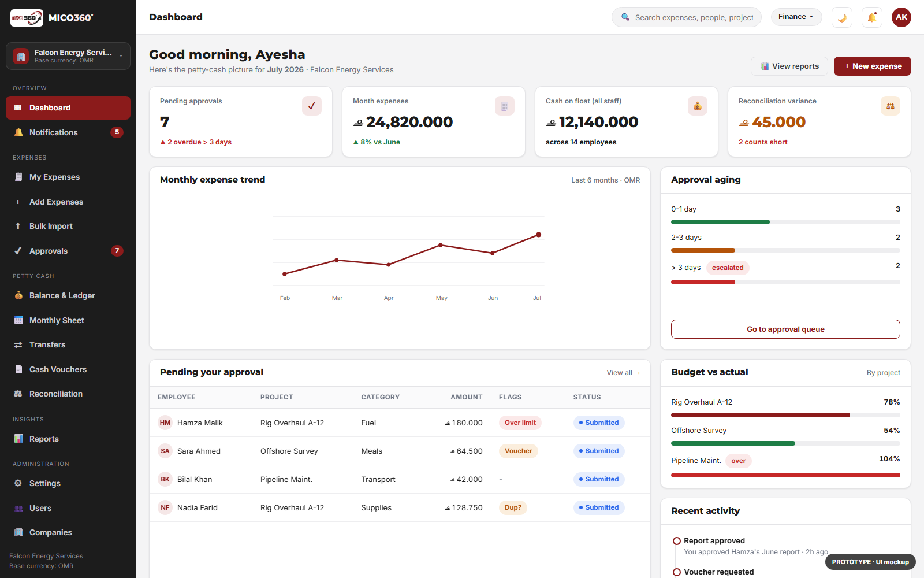This screenshot has height=578, width=924.
Task: Toggle dark mode moon icon
Action: (842, 17)
